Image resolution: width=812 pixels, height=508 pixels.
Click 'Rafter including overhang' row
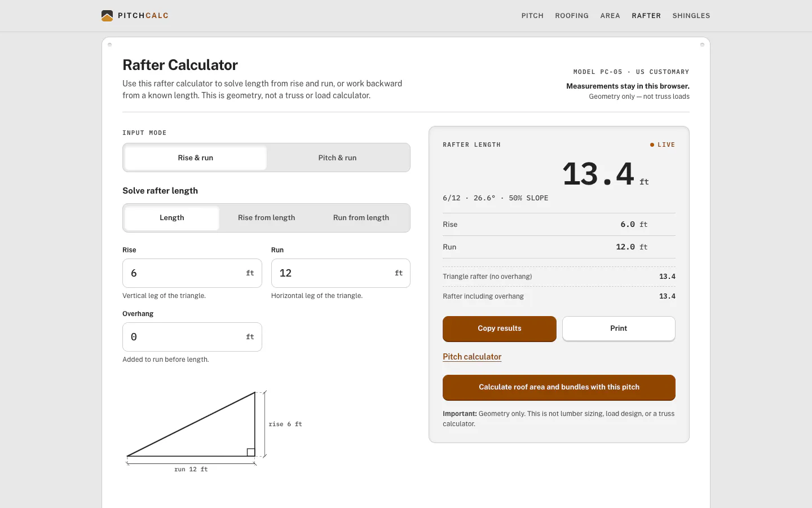click(x=559, y=296)
